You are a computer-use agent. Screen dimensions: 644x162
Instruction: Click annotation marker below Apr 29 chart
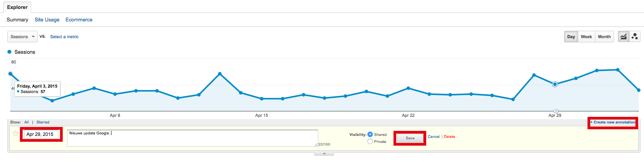coord(556,111)
